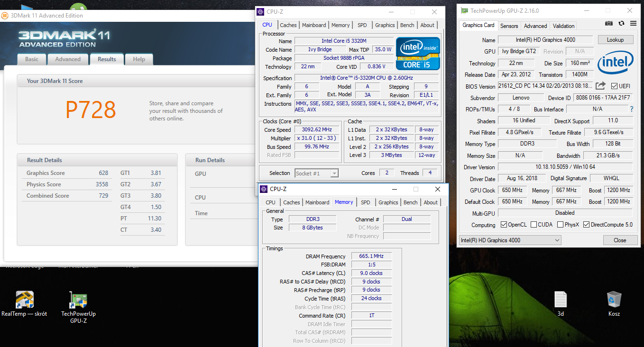Open the Kosz recycle bin
The height and width of the screenshot is (347, 644).
tap(614, 299)
